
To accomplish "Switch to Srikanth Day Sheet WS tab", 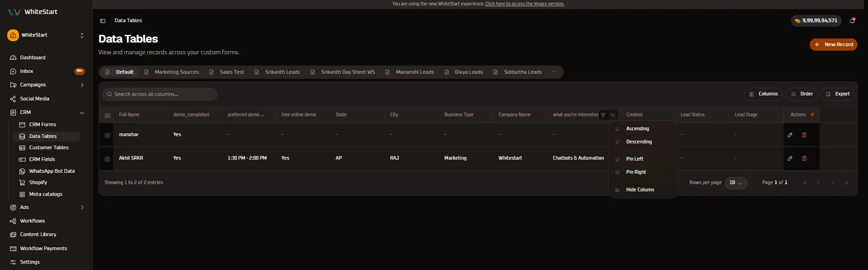I will [x=343, y=72].
